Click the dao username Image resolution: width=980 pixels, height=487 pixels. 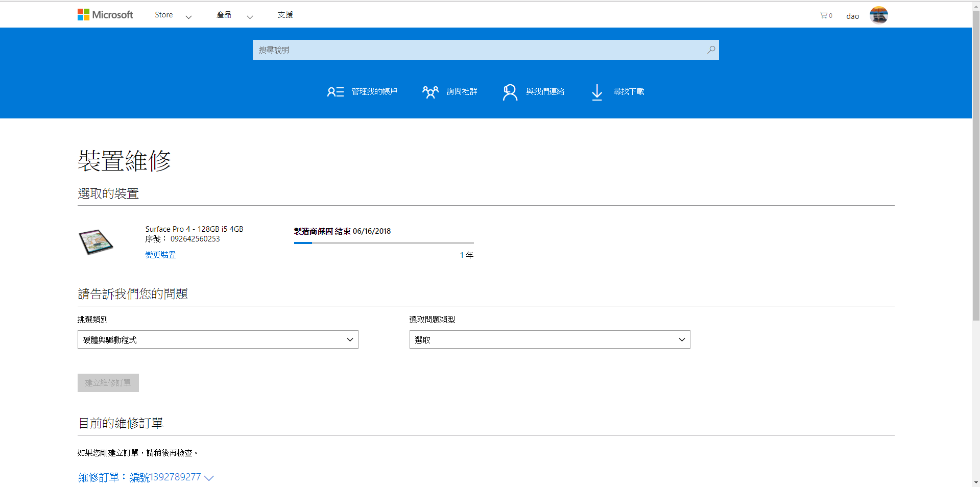[x=852, y=16]
